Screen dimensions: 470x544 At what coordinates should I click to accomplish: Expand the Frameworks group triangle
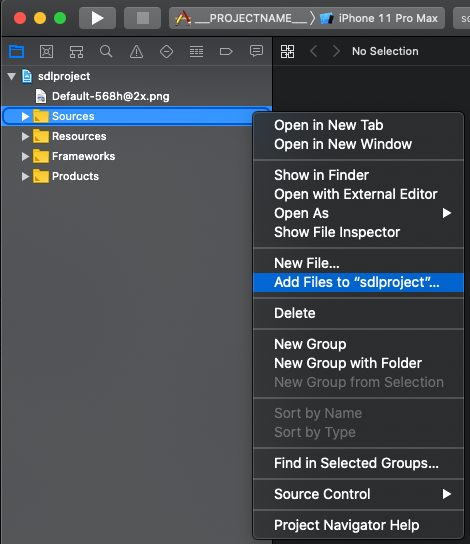click(x=25, y=156)
